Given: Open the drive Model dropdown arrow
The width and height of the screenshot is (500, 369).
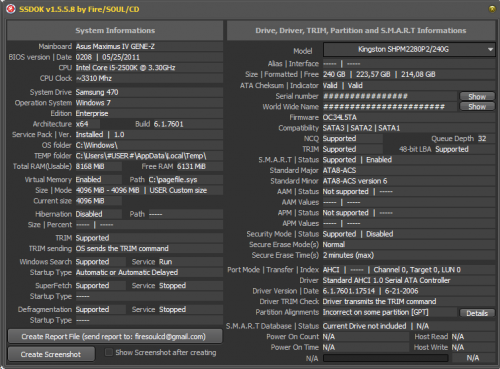Looking at the screenshot, I should (490, 50).
